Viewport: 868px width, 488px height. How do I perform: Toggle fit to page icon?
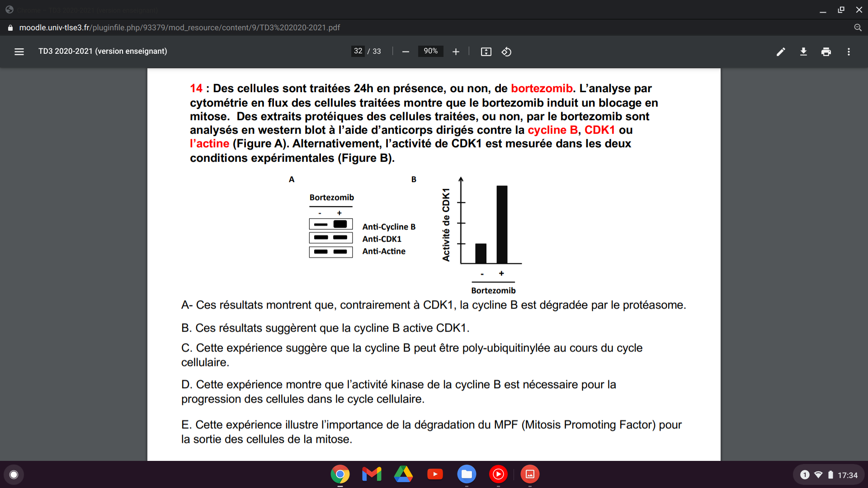[486, 52]
